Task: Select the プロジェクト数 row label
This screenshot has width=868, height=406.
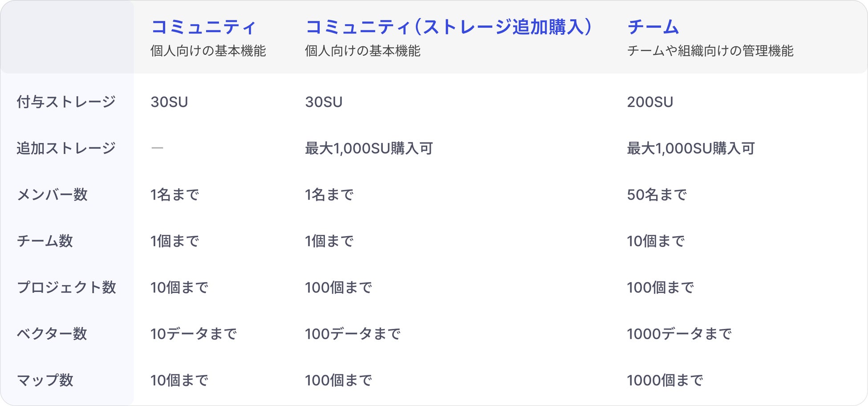Action: point(66,287)
